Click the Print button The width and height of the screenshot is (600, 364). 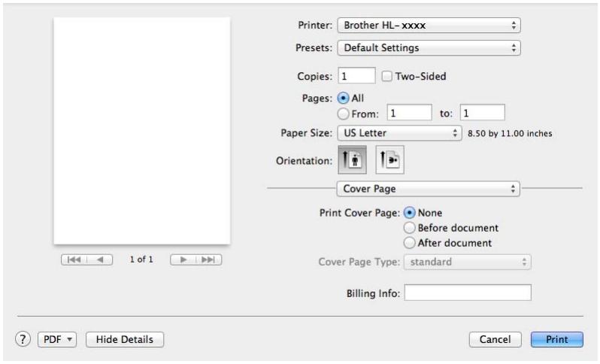pyautogui.click(x=557, y=339)
